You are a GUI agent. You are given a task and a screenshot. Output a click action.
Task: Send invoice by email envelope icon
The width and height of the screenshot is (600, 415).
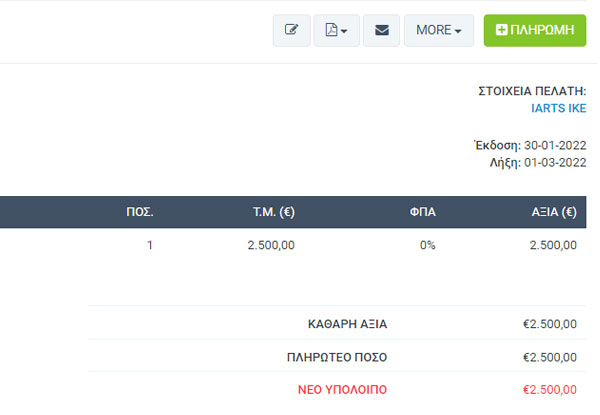(382, 30)
